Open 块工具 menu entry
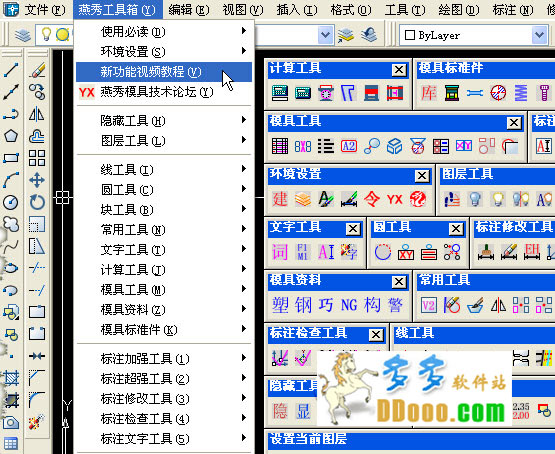 click(x=164, y=209)
